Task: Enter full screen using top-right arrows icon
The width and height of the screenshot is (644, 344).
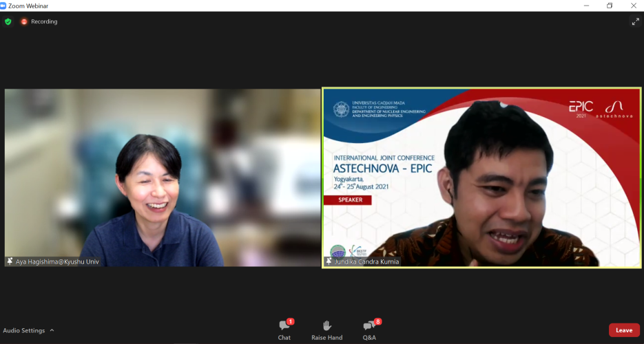Action: click(x=635, y=21)
